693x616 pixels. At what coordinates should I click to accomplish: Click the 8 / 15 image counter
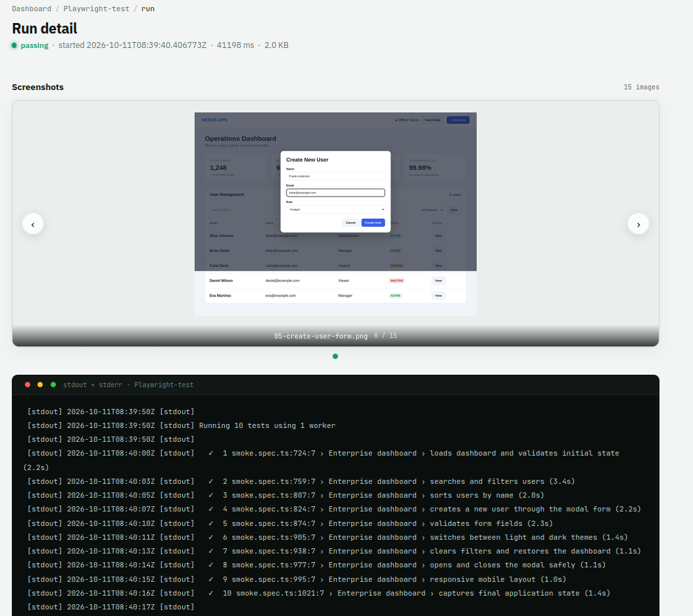(385, 335)
